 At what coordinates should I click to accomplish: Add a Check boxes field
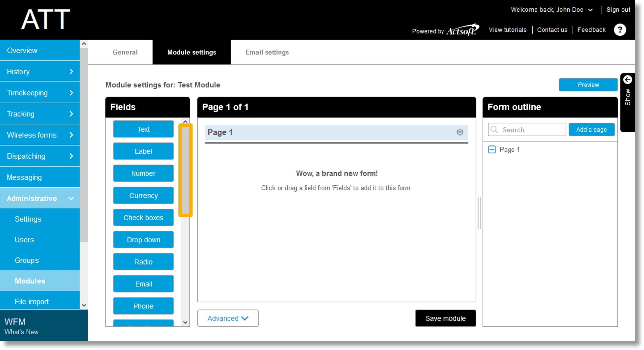143,218
